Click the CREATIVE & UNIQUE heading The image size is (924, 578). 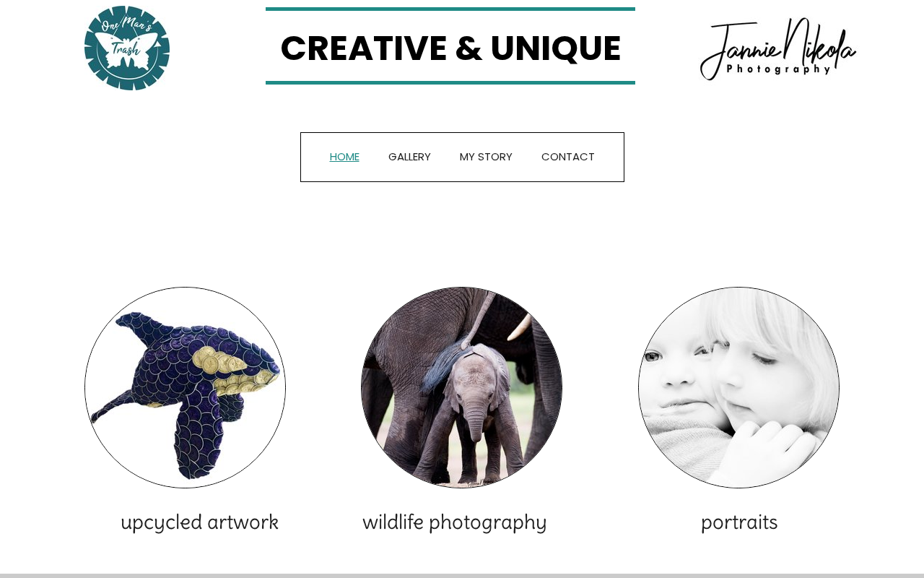450,48
